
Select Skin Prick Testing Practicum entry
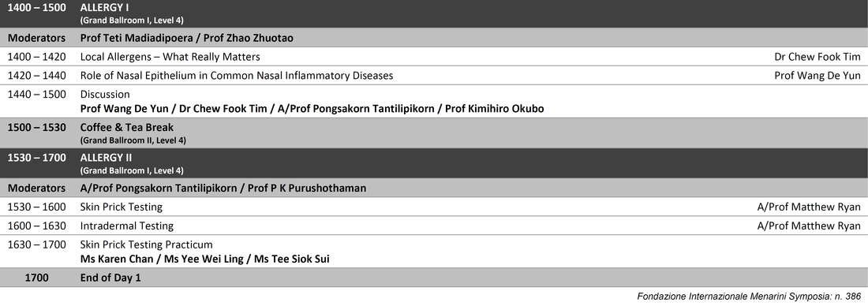click(146, 244)
